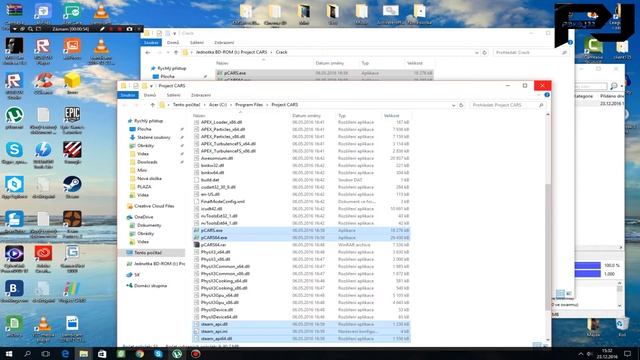Open the Skype desktop shortcut
Image resolution: width=640 pixels, height=360 pixels.
14,152
